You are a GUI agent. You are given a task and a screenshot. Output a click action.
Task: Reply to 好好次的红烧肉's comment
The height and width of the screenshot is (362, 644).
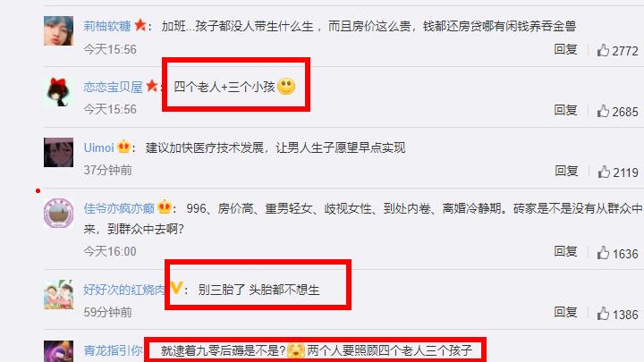pyautogui.click(x=565, y=312)
